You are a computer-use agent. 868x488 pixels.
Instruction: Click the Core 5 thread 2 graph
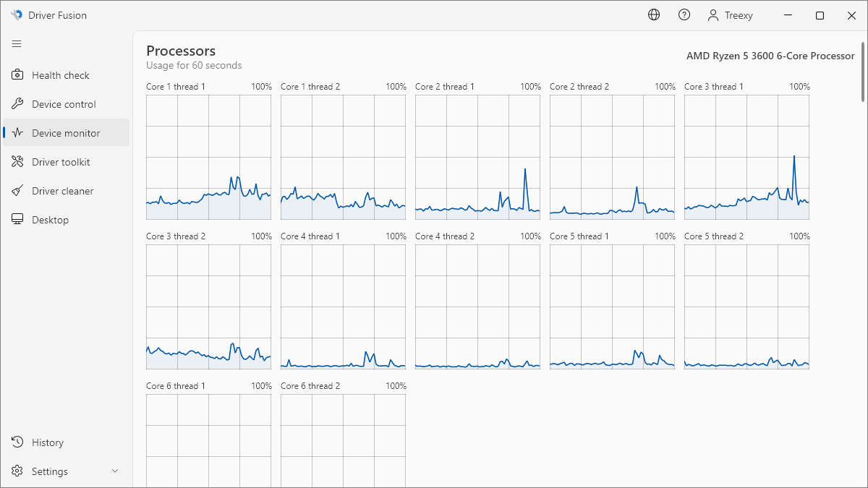pyautogui.click(x=746, y=307)
